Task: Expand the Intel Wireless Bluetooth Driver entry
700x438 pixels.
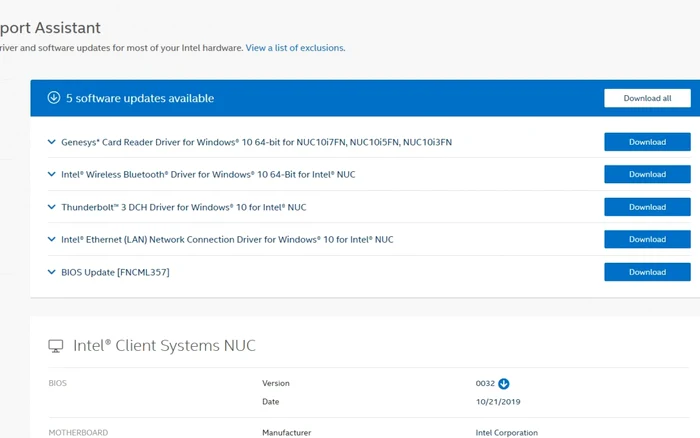Action: pyautogui.click(x=52, y=174)
